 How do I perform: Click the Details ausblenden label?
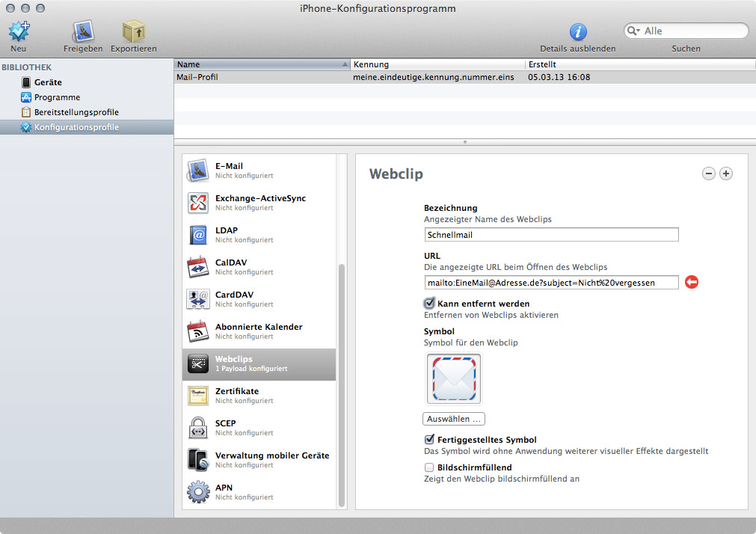click(577, 49)
